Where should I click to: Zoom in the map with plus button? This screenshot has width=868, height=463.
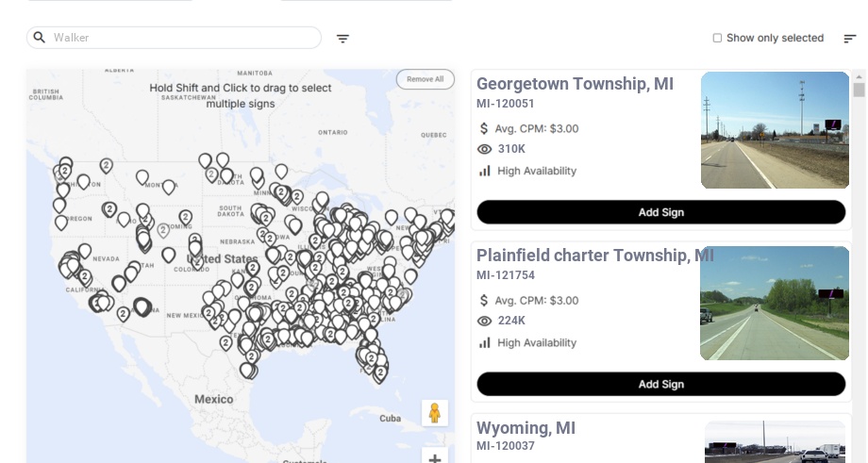435,458
